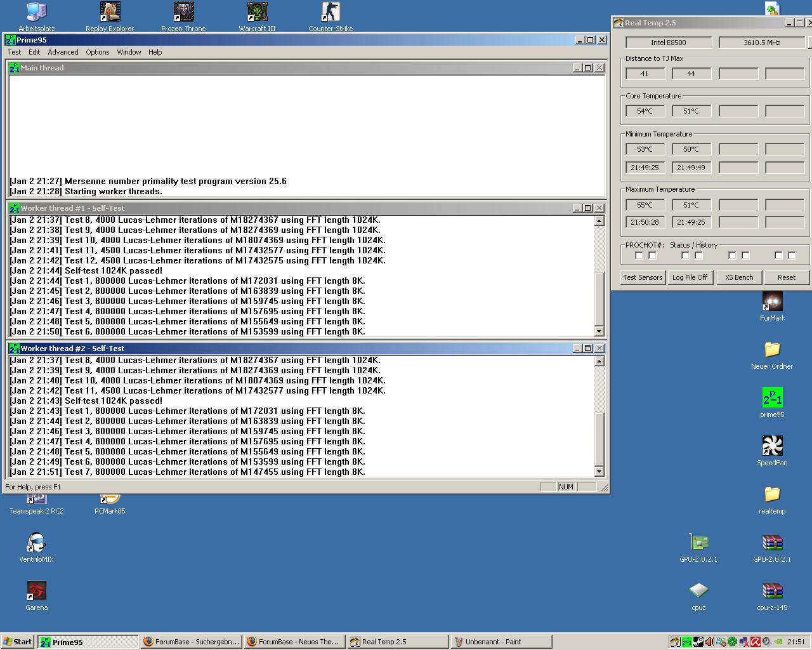Toggle the seventh PROCHOT# checkbox
812x650 pixels.
click(x=778, y=256)
